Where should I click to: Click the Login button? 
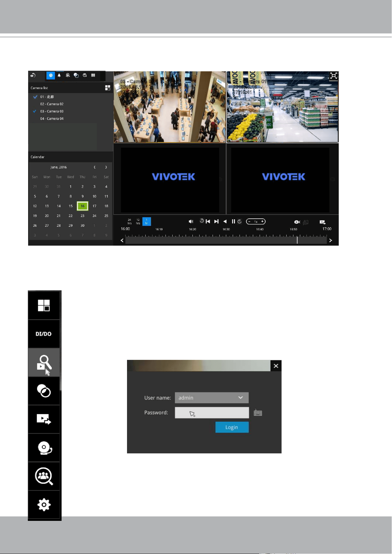(232, 427)
